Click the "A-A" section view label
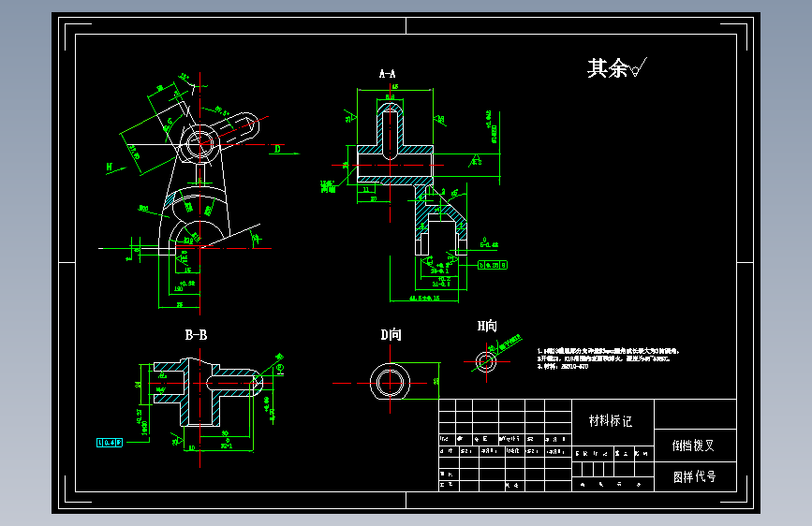The height and width of the screenshot is (526, 812). [x=388, y=74]
